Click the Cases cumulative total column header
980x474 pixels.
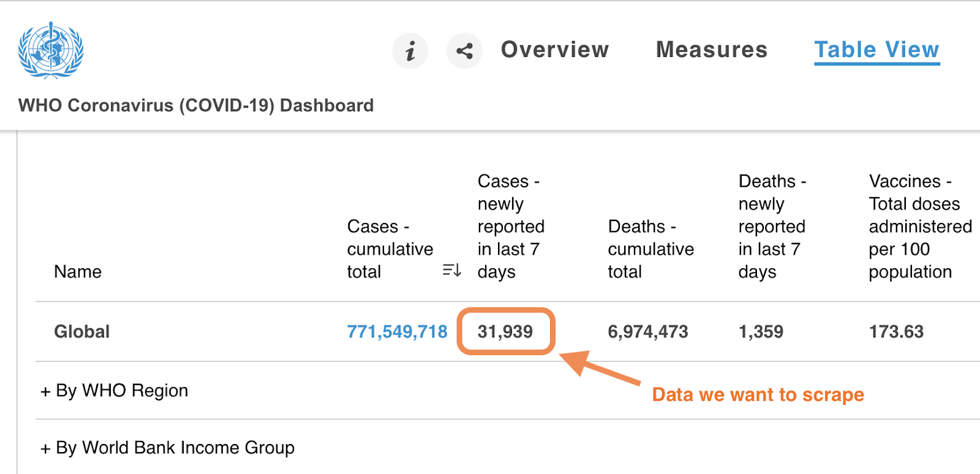coord(390,249)
